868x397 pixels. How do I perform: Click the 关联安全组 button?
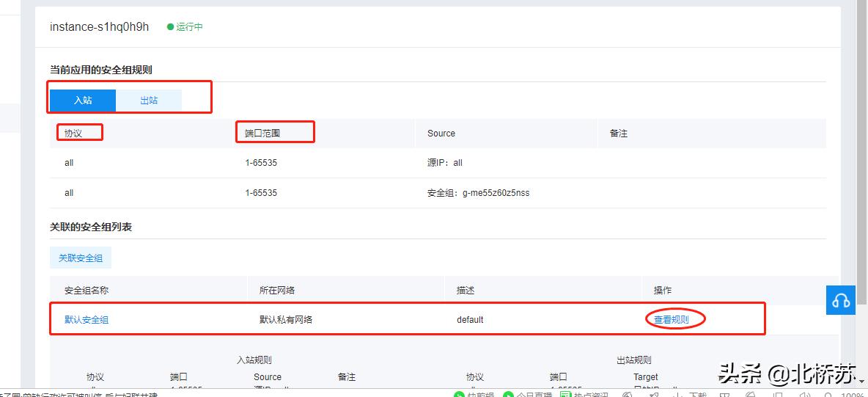(81, 258)
